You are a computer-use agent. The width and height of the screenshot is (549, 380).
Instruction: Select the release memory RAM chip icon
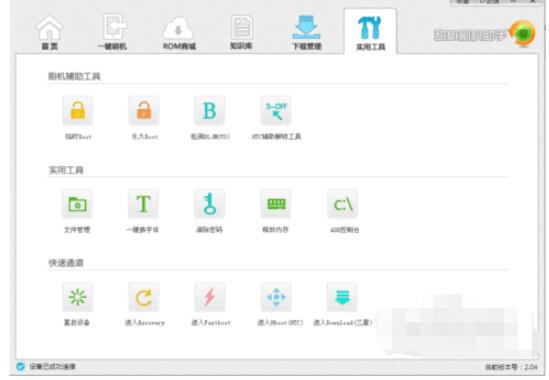tap(276, 204)
